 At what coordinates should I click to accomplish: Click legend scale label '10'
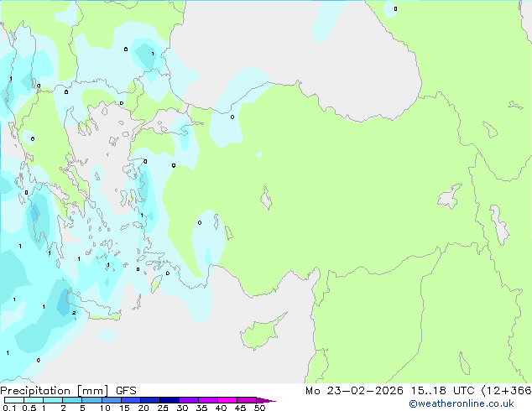(x=105, y=408)
